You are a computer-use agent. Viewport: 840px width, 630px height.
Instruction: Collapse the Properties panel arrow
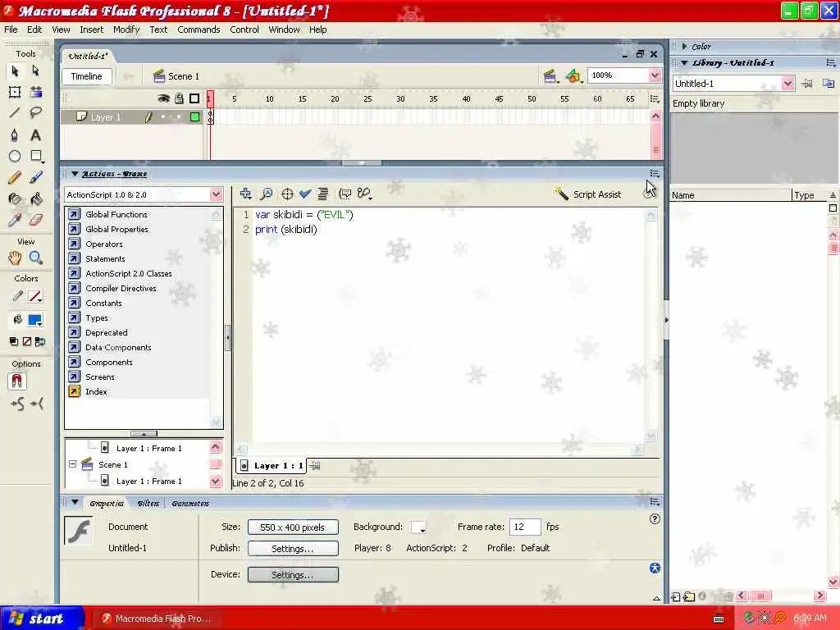pyautogui.click(x=75, y=503)
